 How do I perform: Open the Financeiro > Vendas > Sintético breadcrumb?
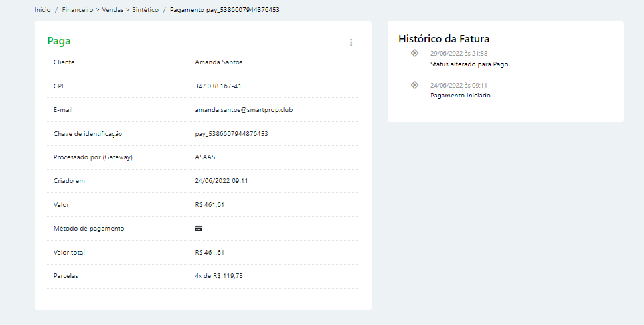(x=110, y=10)
